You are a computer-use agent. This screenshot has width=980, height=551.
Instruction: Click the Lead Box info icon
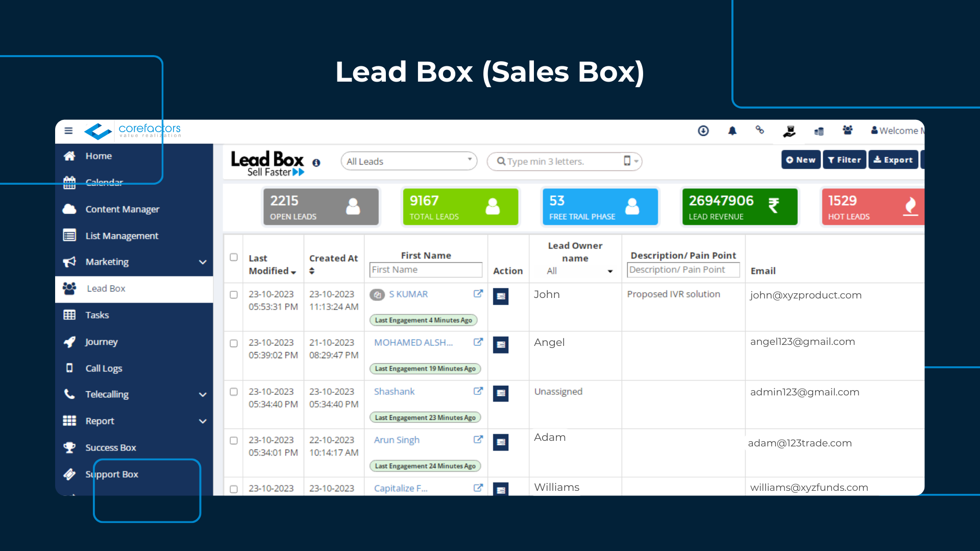316,163
